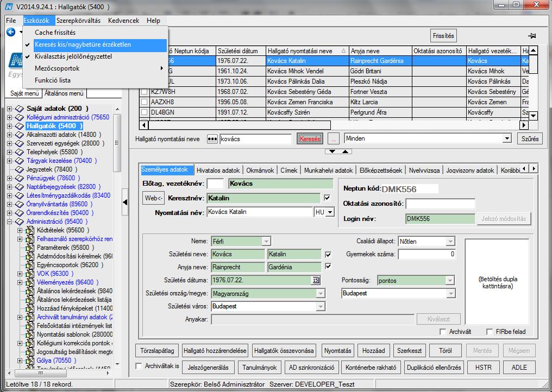Click the table's horizontal scrollbar thumb
Screen dimensions: 552x392
tap(240, 125)
